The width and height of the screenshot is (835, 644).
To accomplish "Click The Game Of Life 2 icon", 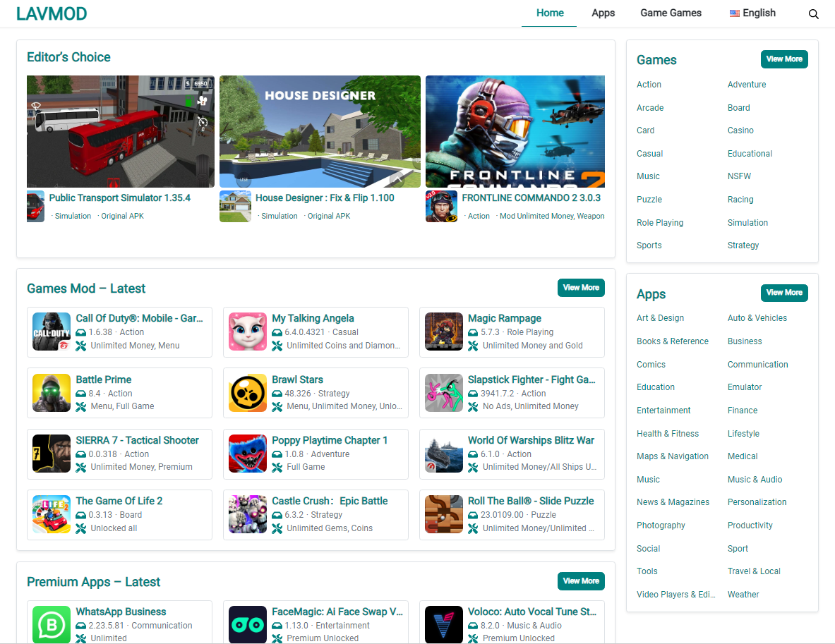I will point(52,514).
